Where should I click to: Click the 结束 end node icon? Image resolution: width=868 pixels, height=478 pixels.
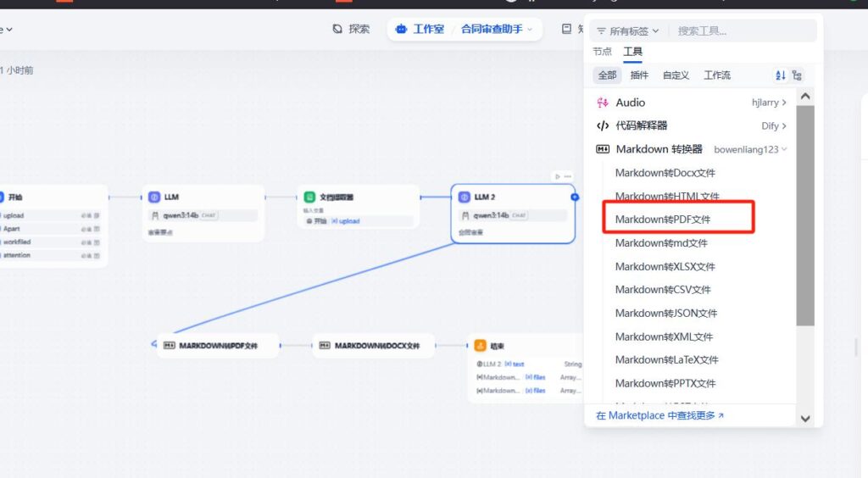480,345
